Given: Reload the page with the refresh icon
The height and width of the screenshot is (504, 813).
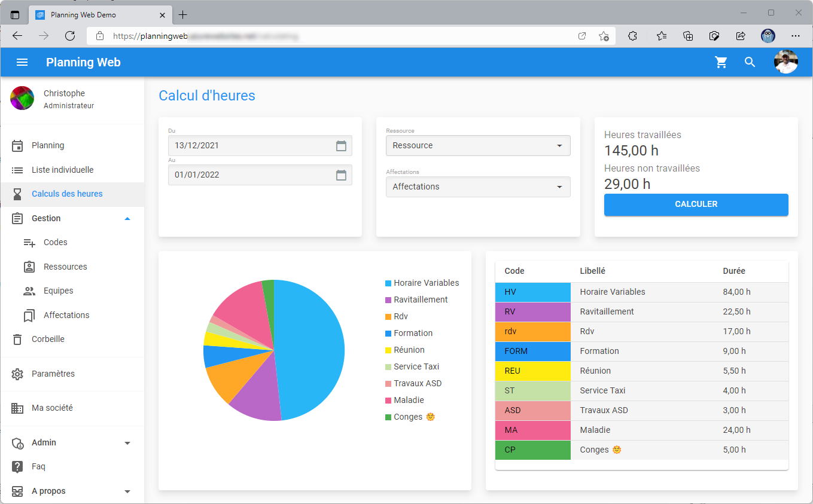Looking at the screenshot, I should click(x=70, y=36).
